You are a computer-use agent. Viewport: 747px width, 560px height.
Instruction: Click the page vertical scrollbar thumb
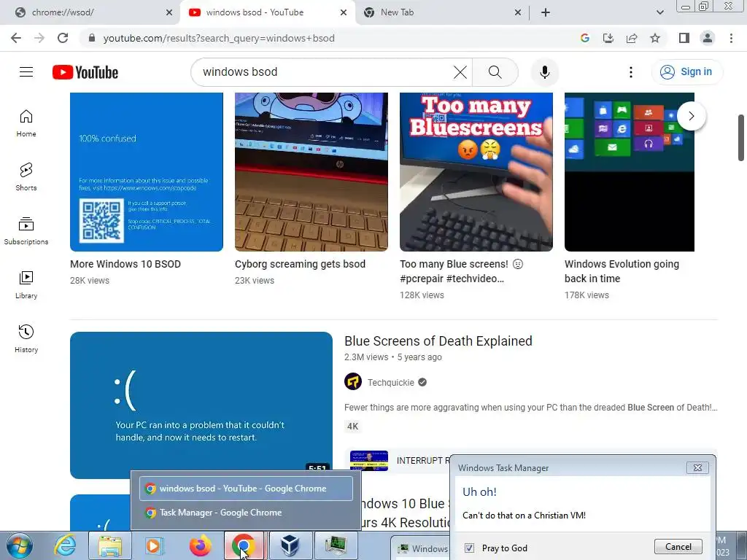(x=741, y=138)
